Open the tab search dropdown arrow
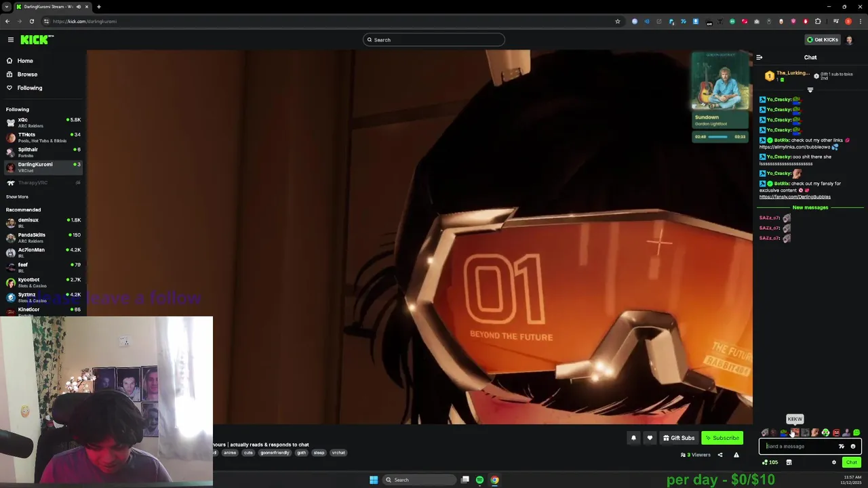The height and width of the screenshot is (488, 868). click(x=6, y=7)
